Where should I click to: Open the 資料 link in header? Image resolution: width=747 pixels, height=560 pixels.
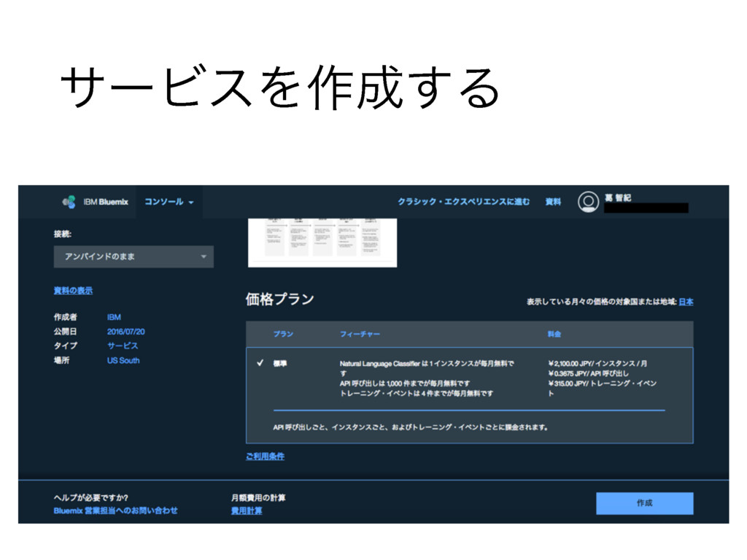(553, 202)
